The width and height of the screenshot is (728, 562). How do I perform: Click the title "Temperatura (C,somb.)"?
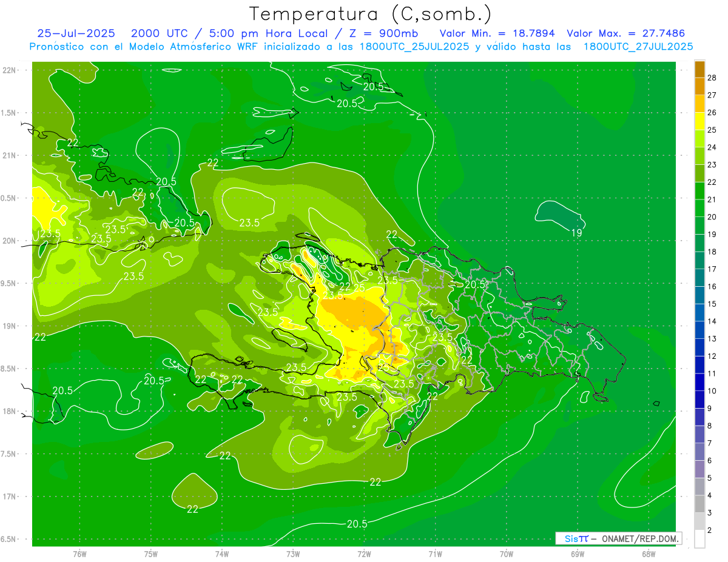[370, 15]
